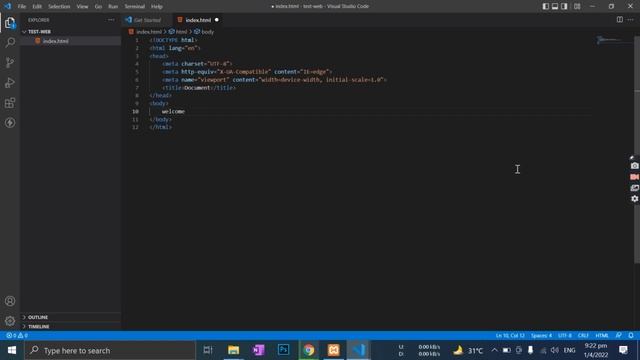The height and width of the screenshot is (360, 640).
Task: Change indentation via Spaces: 4
Action: (x=541, y=336)
